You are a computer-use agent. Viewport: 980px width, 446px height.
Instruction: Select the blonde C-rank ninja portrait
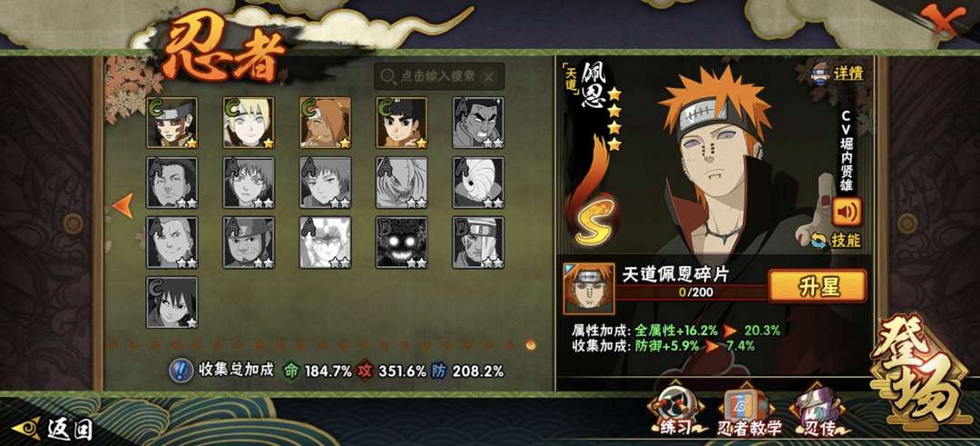click(249, 122)
